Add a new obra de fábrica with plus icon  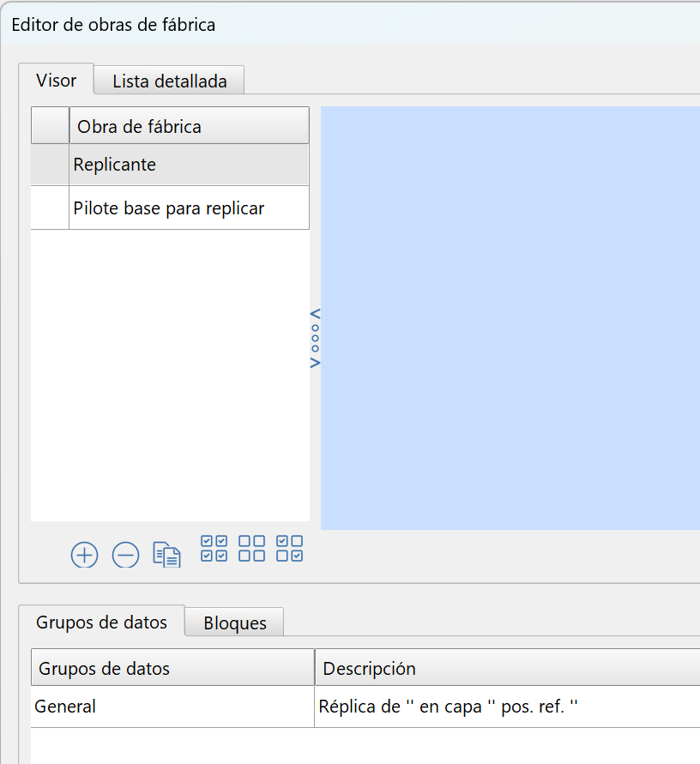click(x=84, y=555)
